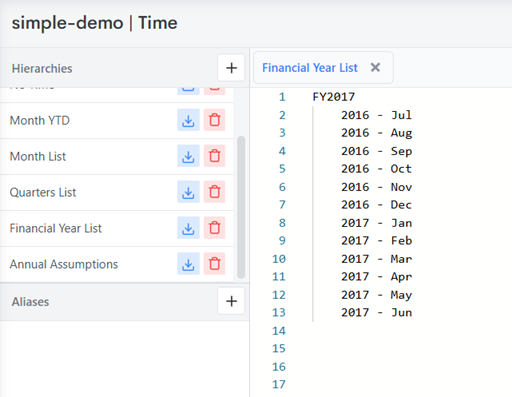The height and width of the screenshot is (397, 512).
Task: Place cursor on 2016 - Sep line
Action: (x=376, y=151)
